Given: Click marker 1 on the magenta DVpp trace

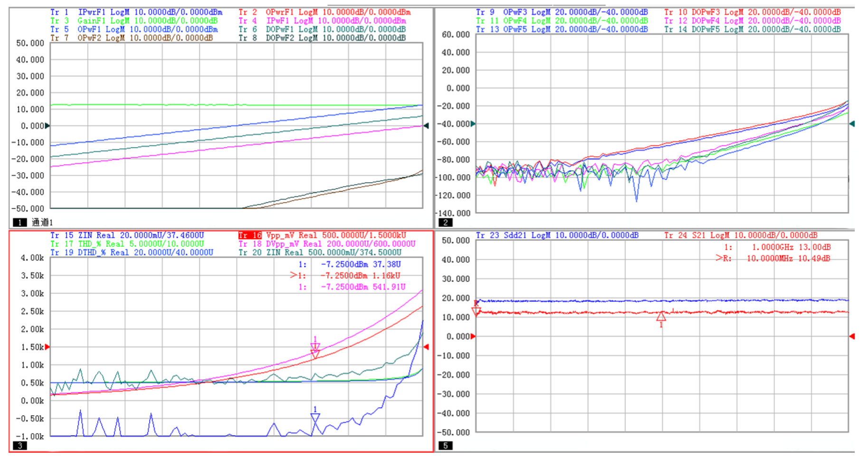Looking at the screenshot, I should (315, 345).
